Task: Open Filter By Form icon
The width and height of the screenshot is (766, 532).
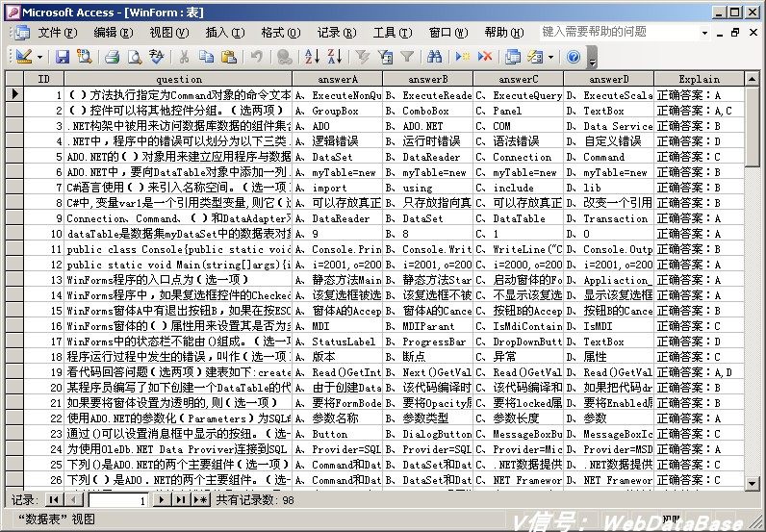Action: pyautogui.click(x=385, y=57)
